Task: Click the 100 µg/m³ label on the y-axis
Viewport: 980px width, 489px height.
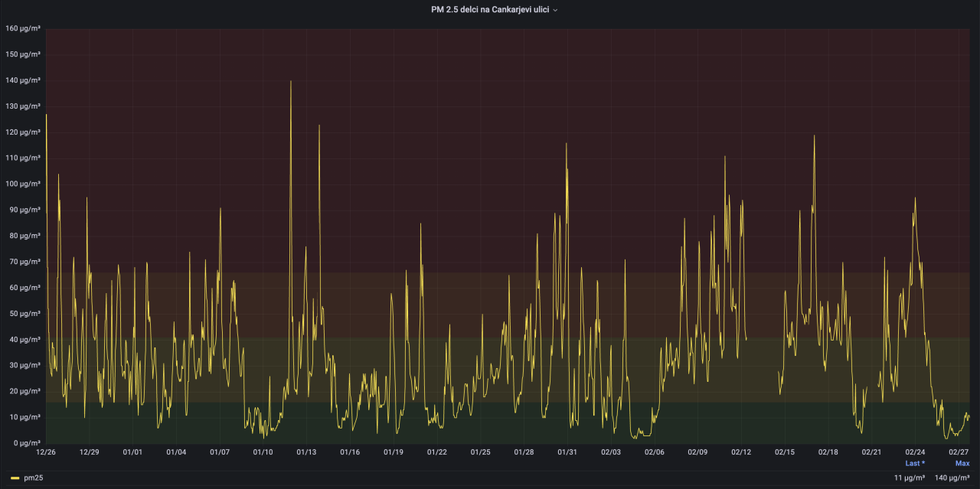Action: click(x=22, y=184)
